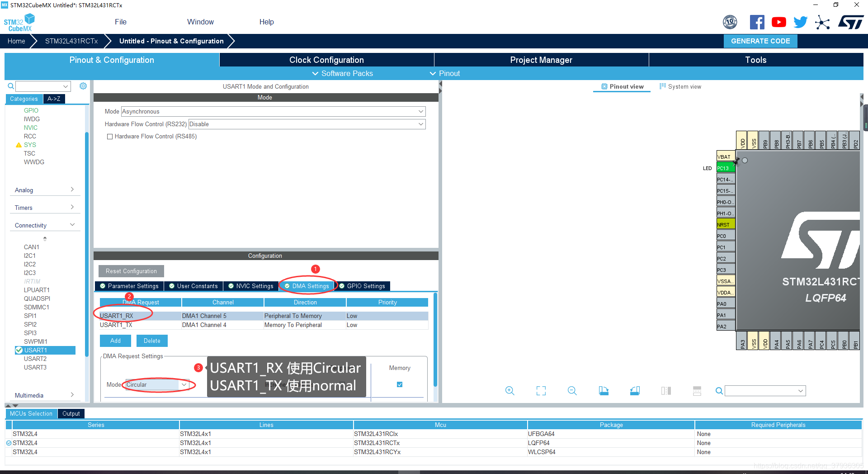
Task: Open the Output tab
Action: pyautogui.click(x=71, y=413)
